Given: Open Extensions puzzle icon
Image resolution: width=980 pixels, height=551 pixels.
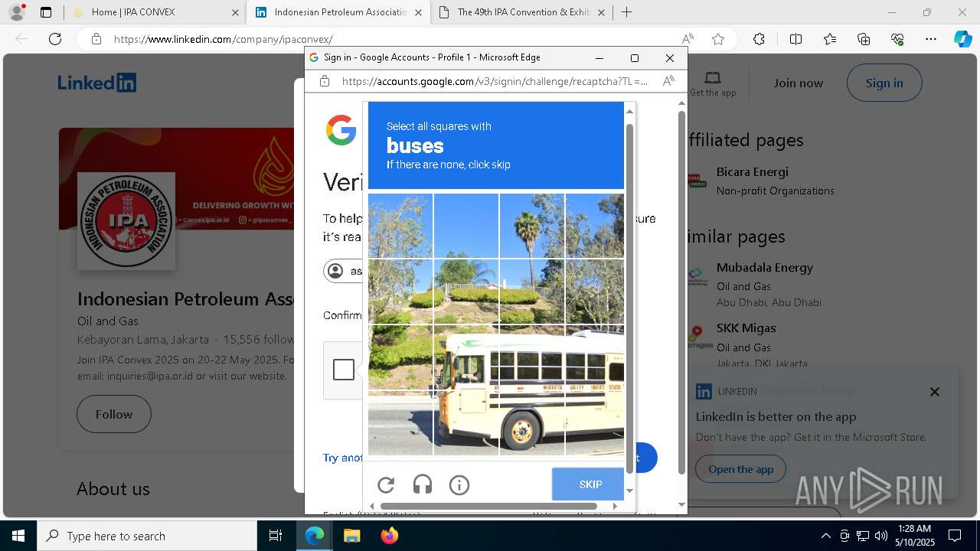Looking at the screenshot, I should pos(759,39).
